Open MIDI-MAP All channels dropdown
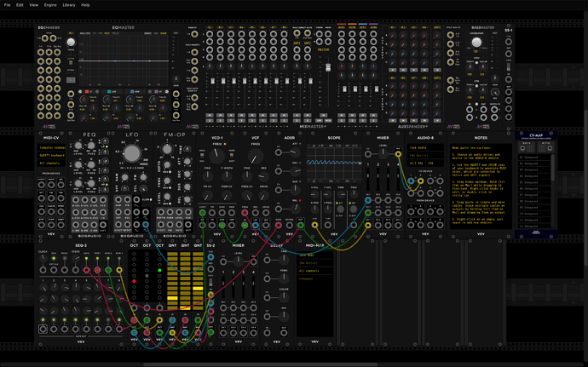 (x=314, y=271)
